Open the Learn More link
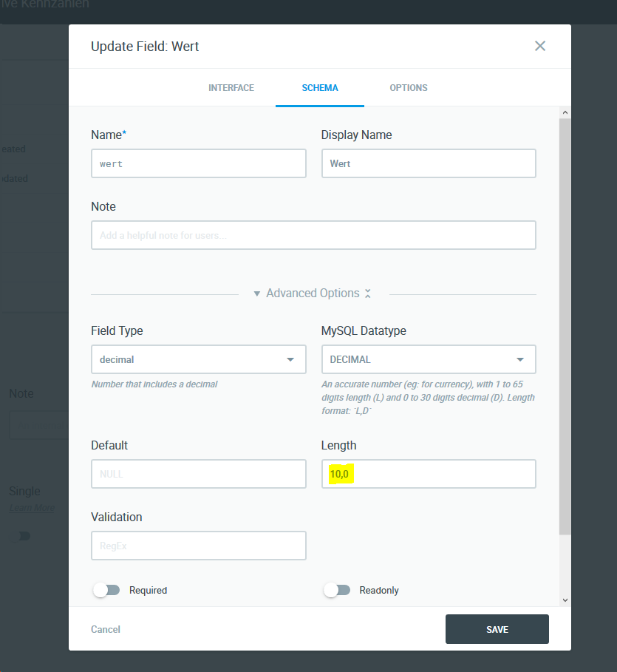 coord(31,508)
